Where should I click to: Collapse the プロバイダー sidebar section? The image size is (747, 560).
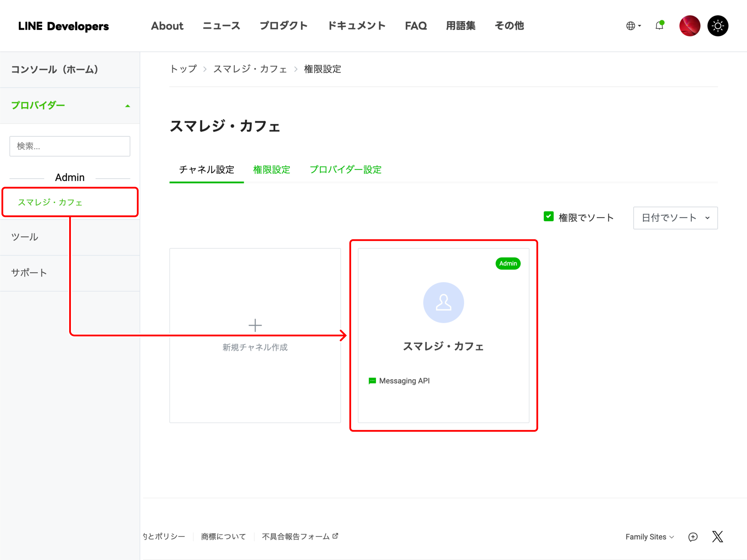click(x=70, y=105)
